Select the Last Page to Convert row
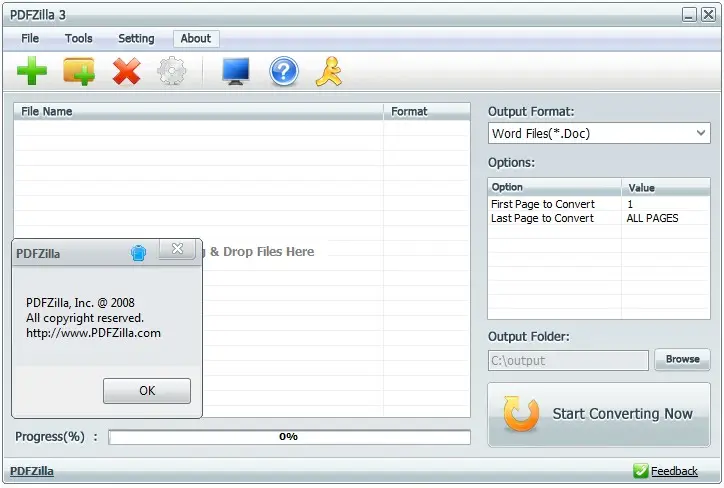724x488 pixels. [599, 218]
